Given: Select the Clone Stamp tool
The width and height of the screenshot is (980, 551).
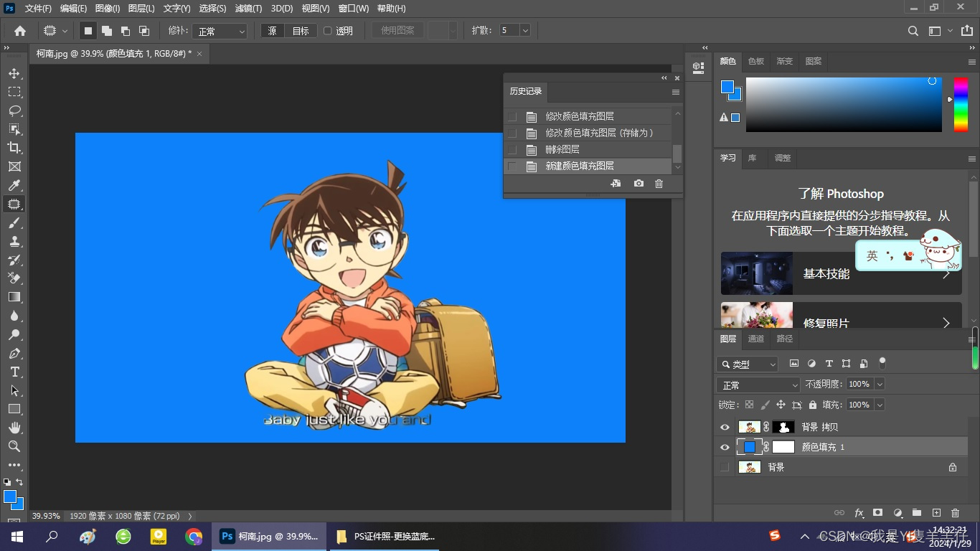Looking at the screenshot, I should pyautogui.click(x=14, y=242).
